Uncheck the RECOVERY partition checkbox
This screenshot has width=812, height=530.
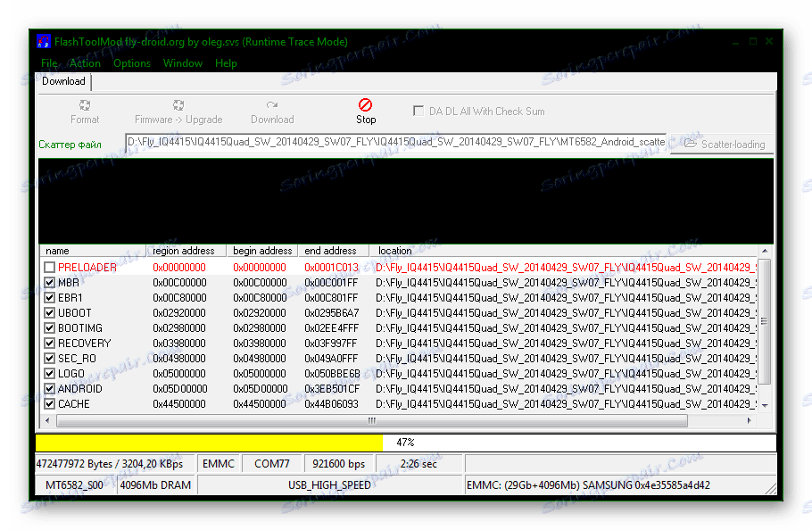(50, 344)
